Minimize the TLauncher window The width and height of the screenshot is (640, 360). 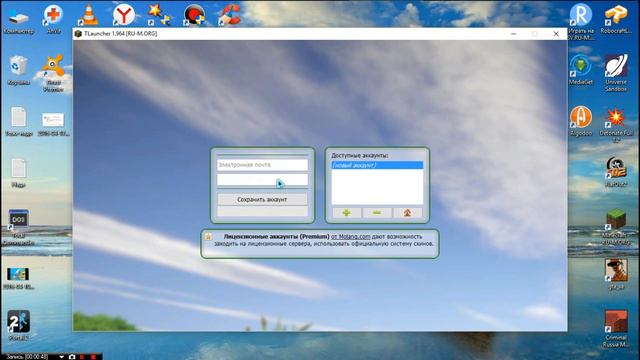point(513,33)
